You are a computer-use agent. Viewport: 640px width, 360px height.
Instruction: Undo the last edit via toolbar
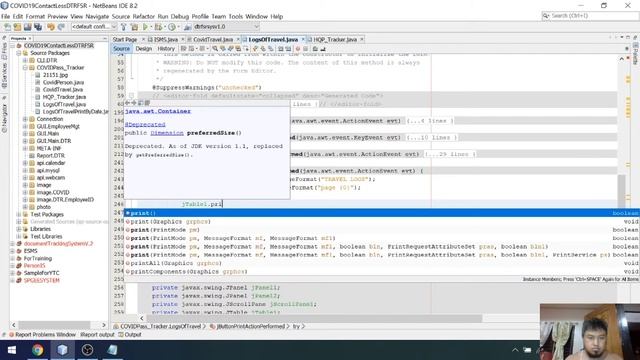click(x=51, y=27)
